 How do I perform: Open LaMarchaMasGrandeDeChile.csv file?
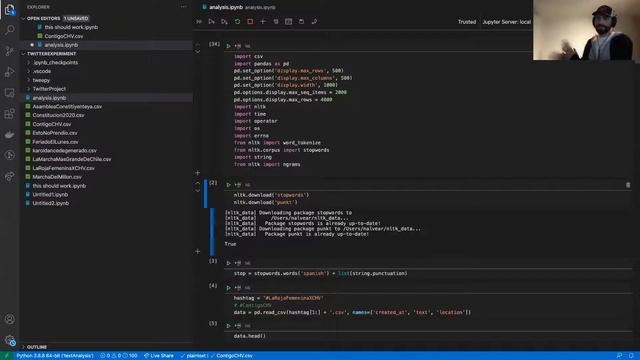[x=71, y=159]
